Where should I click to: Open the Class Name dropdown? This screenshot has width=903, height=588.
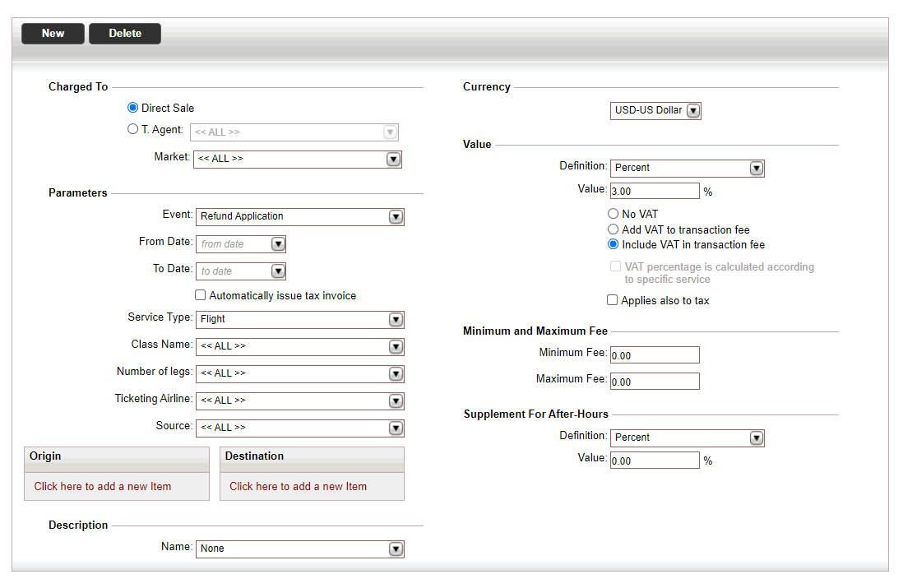pyautogui.click(x=300, y=347)
